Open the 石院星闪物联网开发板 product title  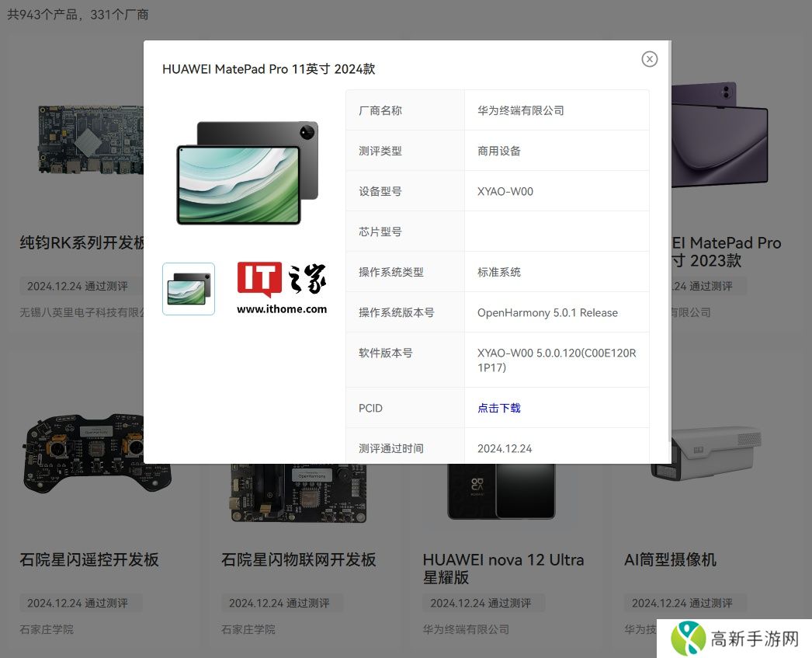tap(299, 560)
